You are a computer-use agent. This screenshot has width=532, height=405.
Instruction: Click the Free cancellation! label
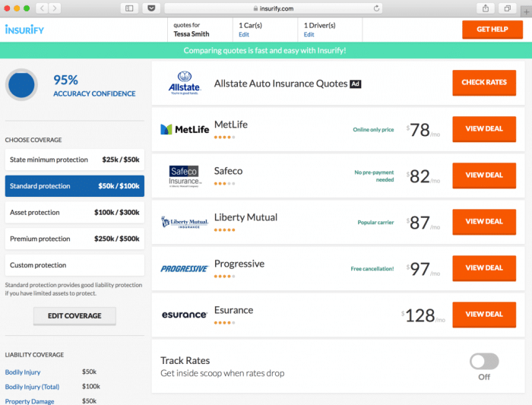click(372, 269)
